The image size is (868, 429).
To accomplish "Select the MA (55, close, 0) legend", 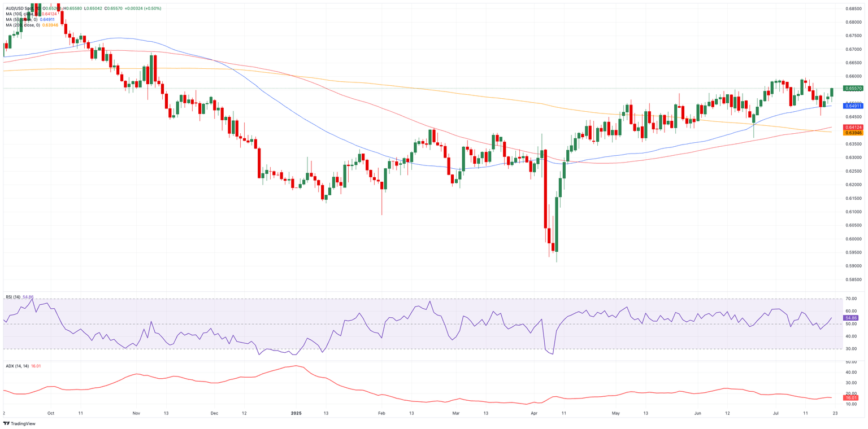I will point(20,20).
